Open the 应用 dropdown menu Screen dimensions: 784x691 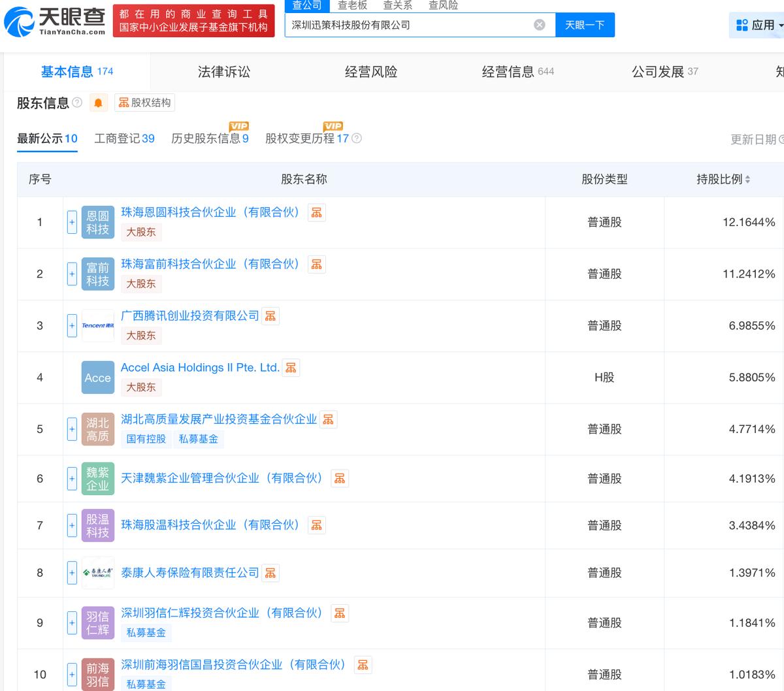758,25
